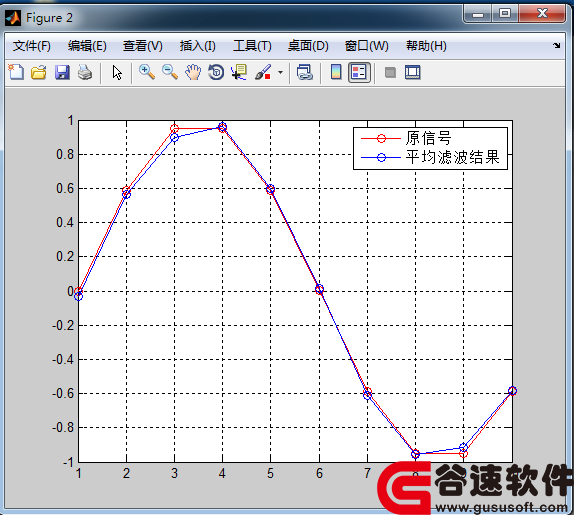This screenshot has height=515, width=574.
Task: Open the 桌面(D) menu
Action: tap(308, 46)
